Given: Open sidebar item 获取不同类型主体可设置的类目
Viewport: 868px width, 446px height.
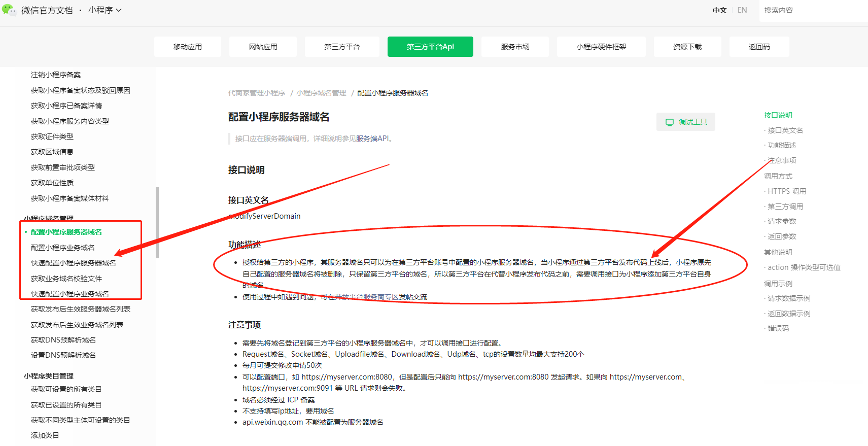Looking at the screenshot, I should pyautogui.click(x=81, y=420).
